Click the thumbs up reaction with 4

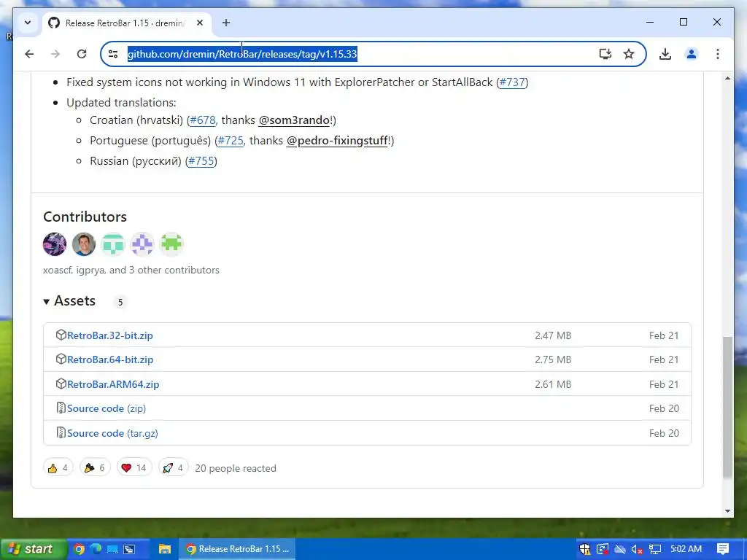[58, 468]
